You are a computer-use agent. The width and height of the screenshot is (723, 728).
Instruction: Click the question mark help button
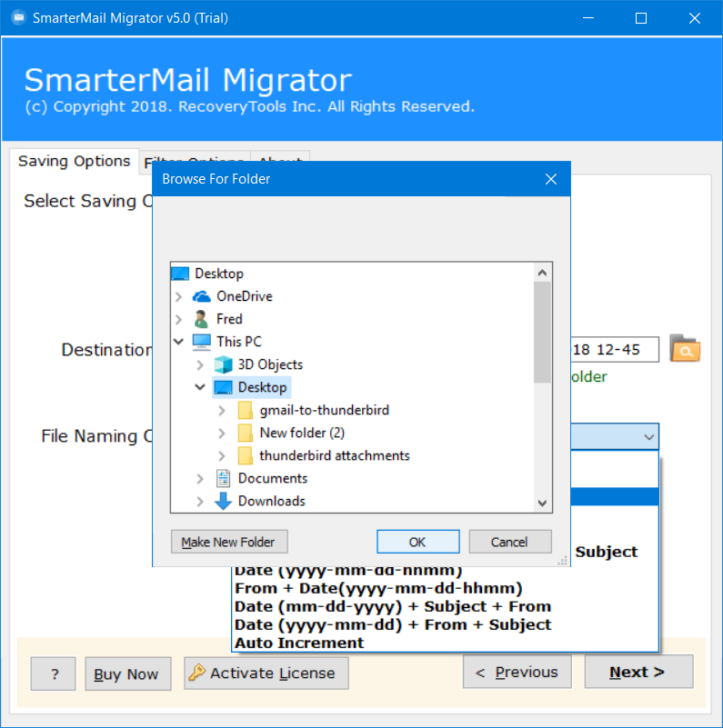pos(53,673)
